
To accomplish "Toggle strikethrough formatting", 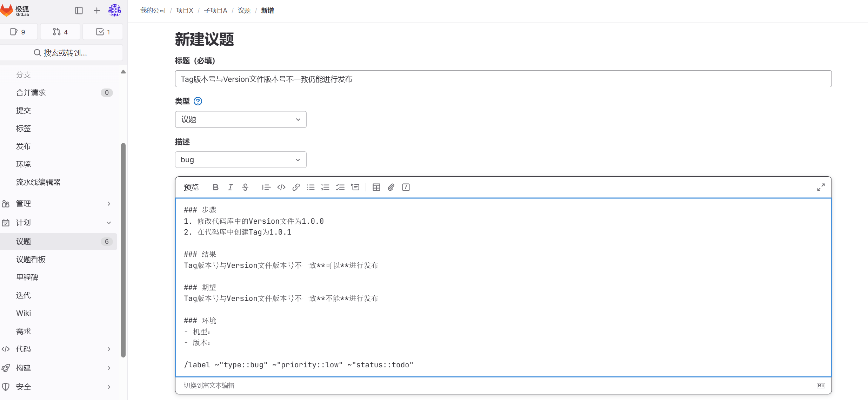I will pos(245,187).
